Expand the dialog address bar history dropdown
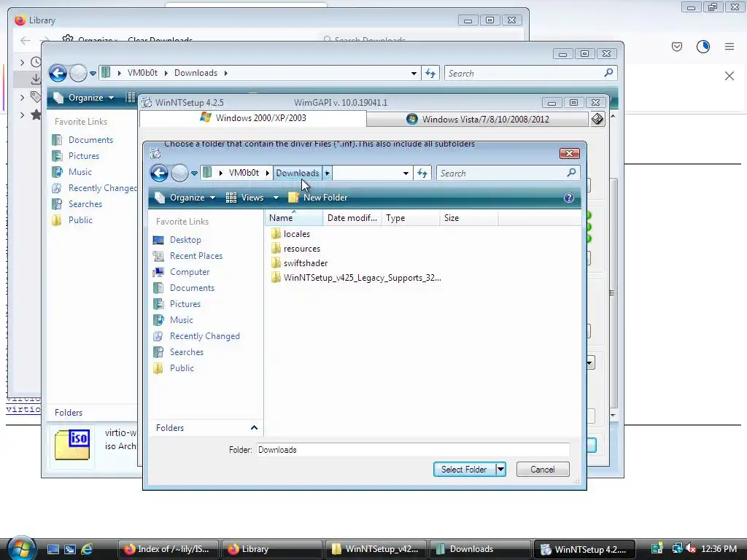 pyautogui.click(x=406, y=174)
